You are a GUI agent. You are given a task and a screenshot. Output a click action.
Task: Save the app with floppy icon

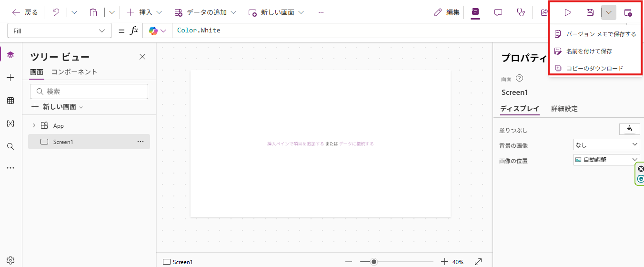tap(590, 12)
